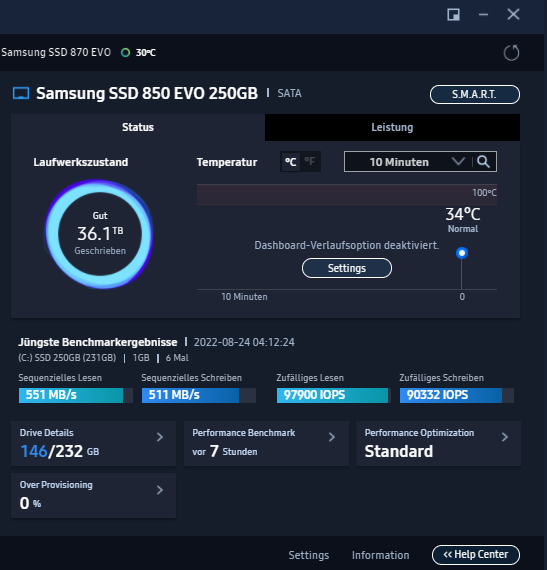The image size is (547, 570).
Task: Click the benchmark date 2022-08-24 04:12:24
Action: click(x=244, y=342)
